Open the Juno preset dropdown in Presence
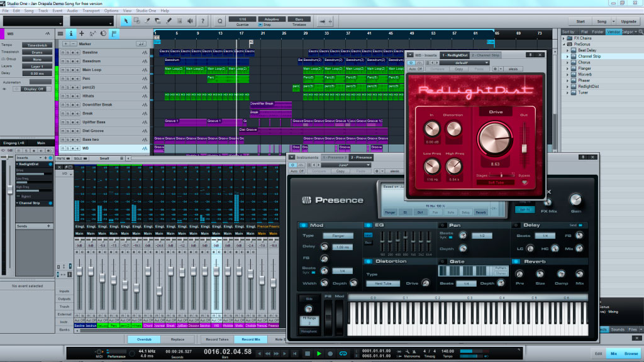Image resolution: width=644 pixels, height=362 pixels. (345, 165)
